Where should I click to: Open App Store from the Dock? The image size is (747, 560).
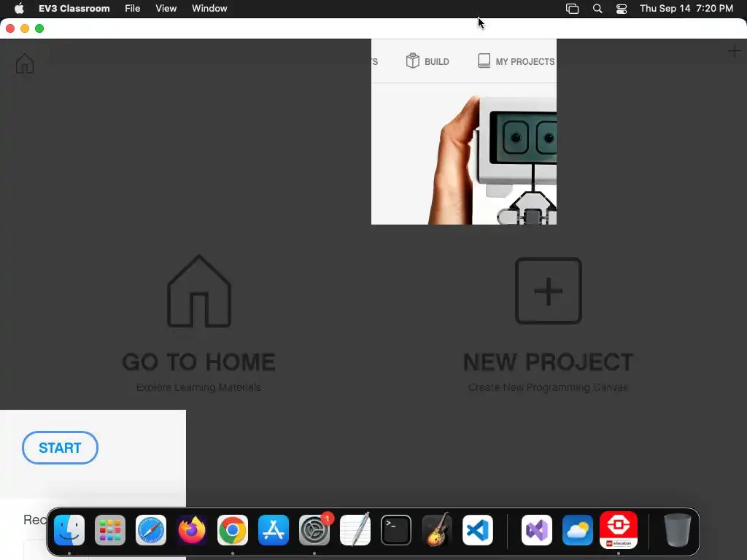click(274, 530)
